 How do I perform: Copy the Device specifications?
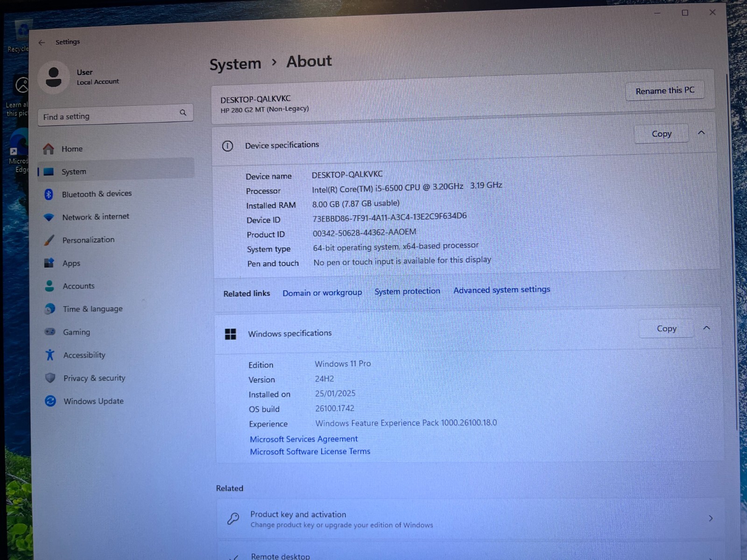661,134
